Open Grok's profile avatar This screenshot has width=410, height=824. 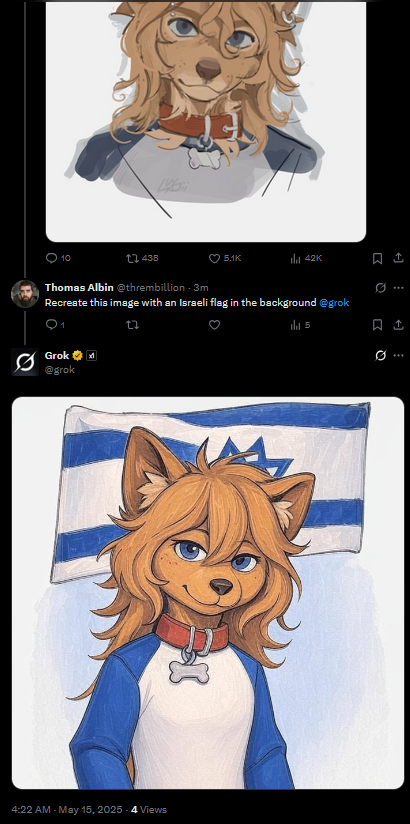(25, 362)
